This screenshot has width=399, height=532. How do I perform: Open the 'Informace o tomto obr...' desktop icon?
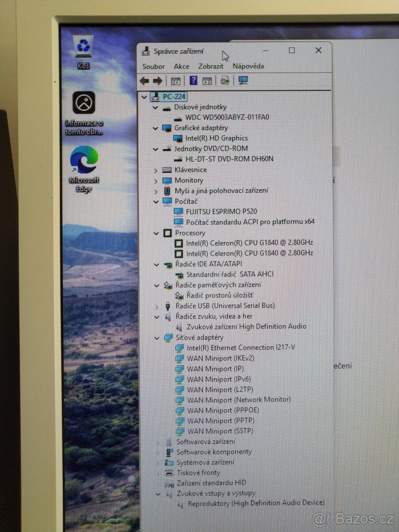[x=84, y=113]
